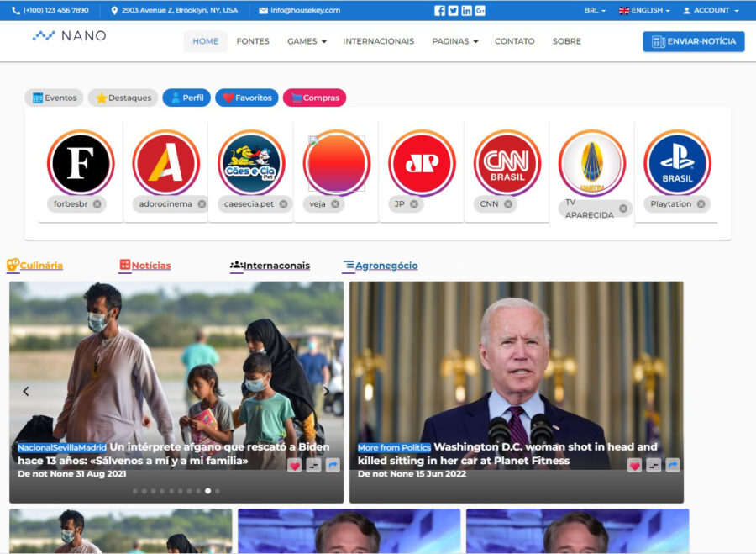Expand the BRL currency dropdown

tap(595, 11)
